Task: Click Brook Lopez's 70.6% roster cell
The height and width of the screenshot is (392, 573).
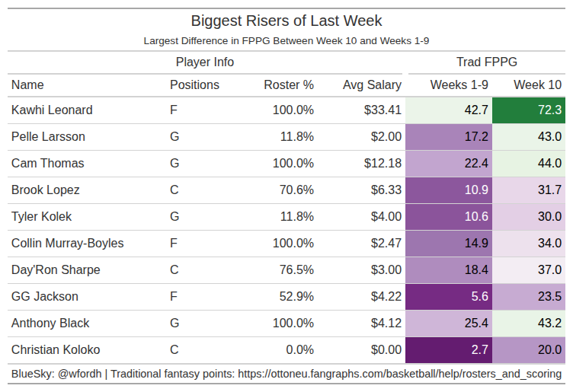Action: [x=293, y=190]
